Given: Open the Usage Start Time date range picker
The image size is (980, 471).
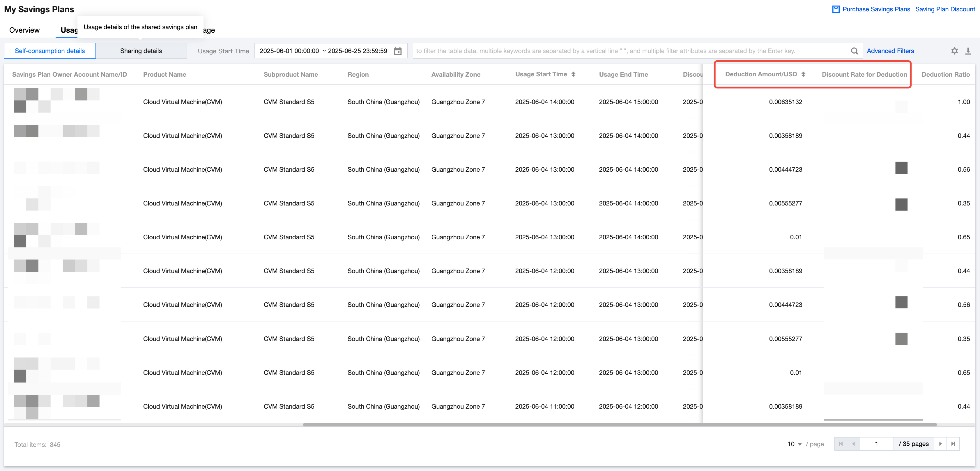Looking at the screenshot, I should click(323, 51).
